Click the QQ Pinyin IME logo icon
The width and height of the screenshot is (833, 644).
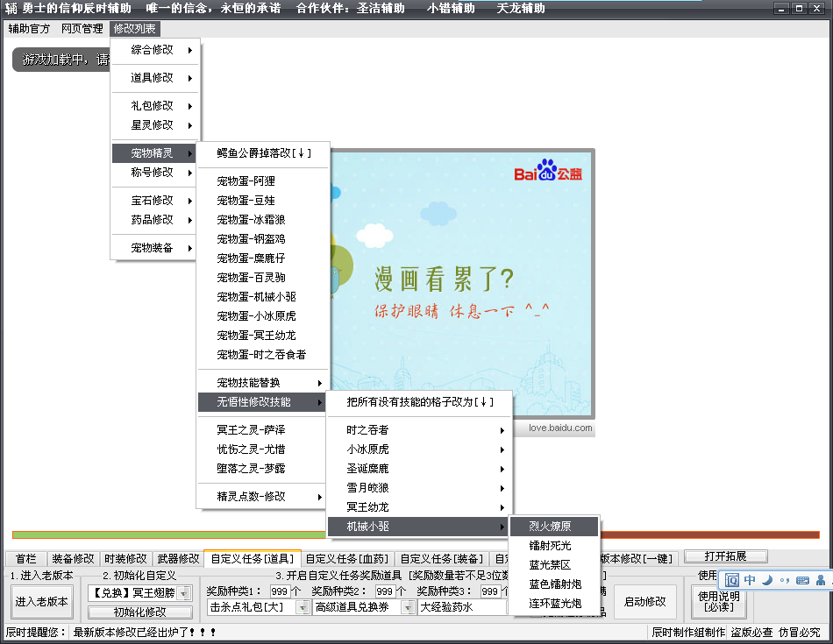pyautogui.click(x=732, y=580)
